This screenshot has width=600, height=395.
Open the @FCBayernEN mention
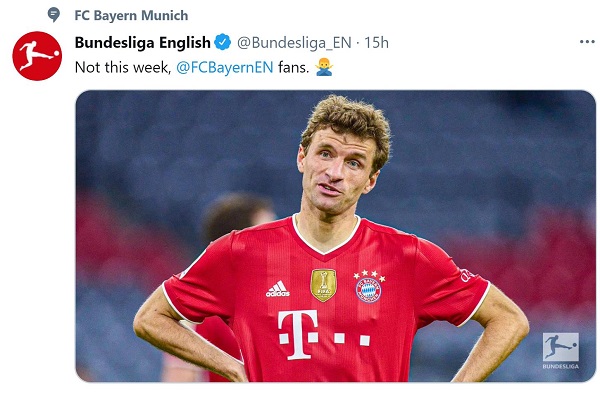coord(225,67)
